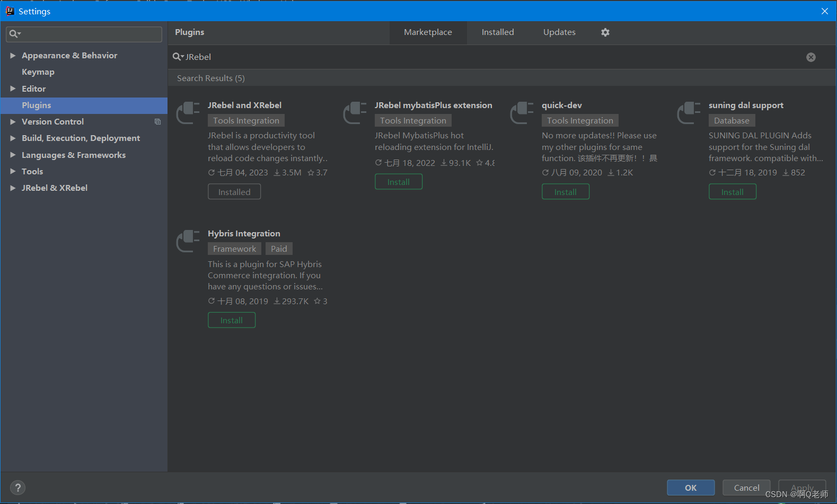Click the Framework tag under Hybris
This screenshot has width=837, height=504.
pyautogui.click(x=234, y=249)
